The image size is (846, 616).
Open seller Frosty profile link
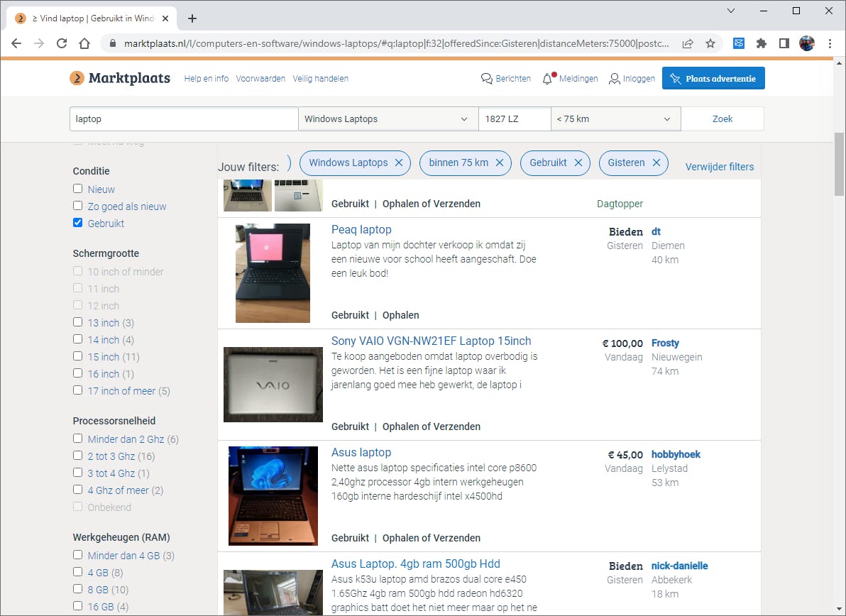[x=665, y=343]
